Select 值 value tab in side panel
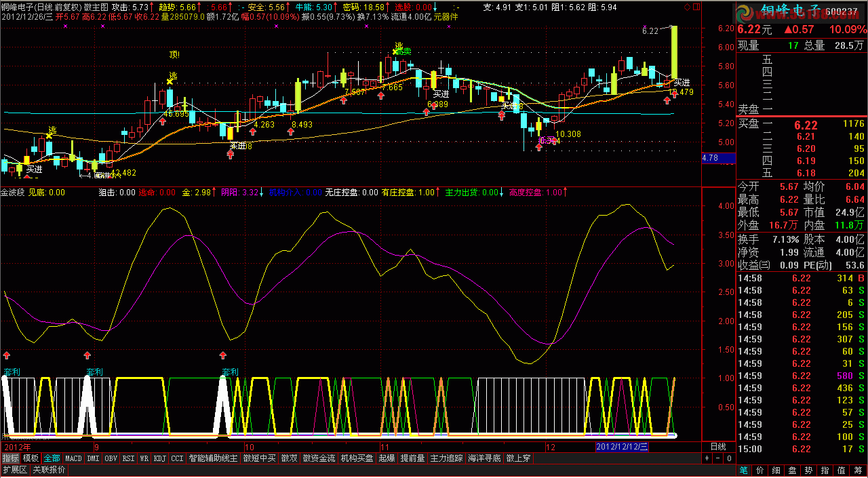 coord(841,470)
